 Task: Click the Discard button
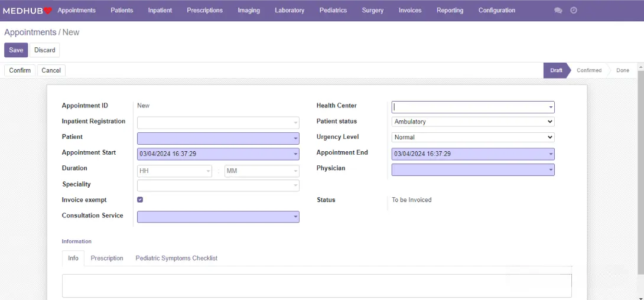click(x=45, y=50)
